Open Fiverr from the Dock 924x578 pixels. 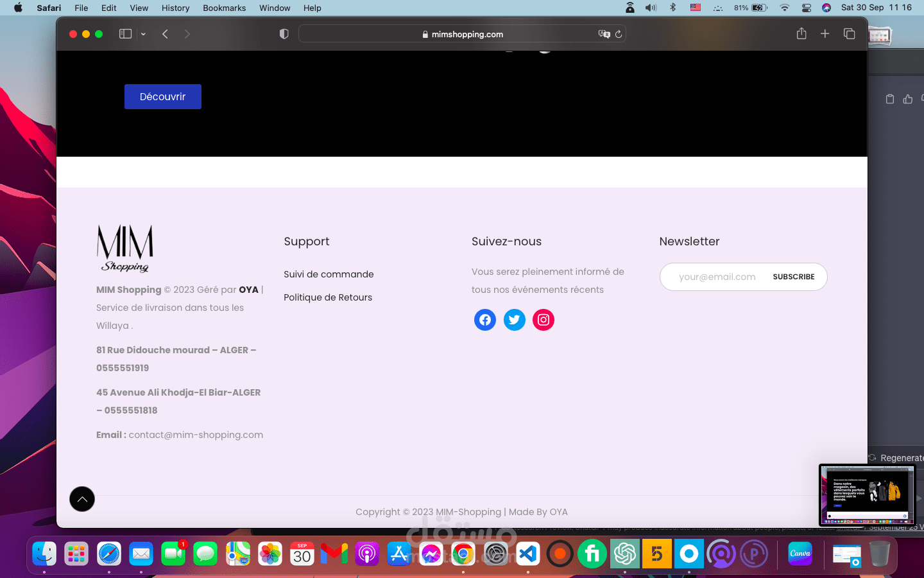point(592,554)
